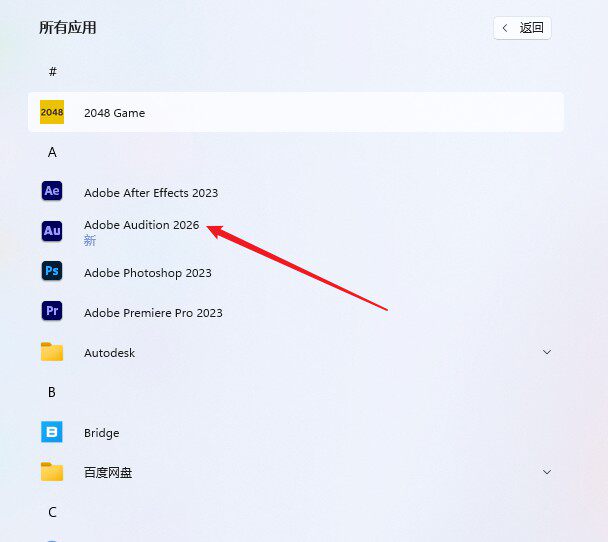The image size is (608, 542).
Task: Expand the Autodesk folder chevron
Action: click(547, 352)
